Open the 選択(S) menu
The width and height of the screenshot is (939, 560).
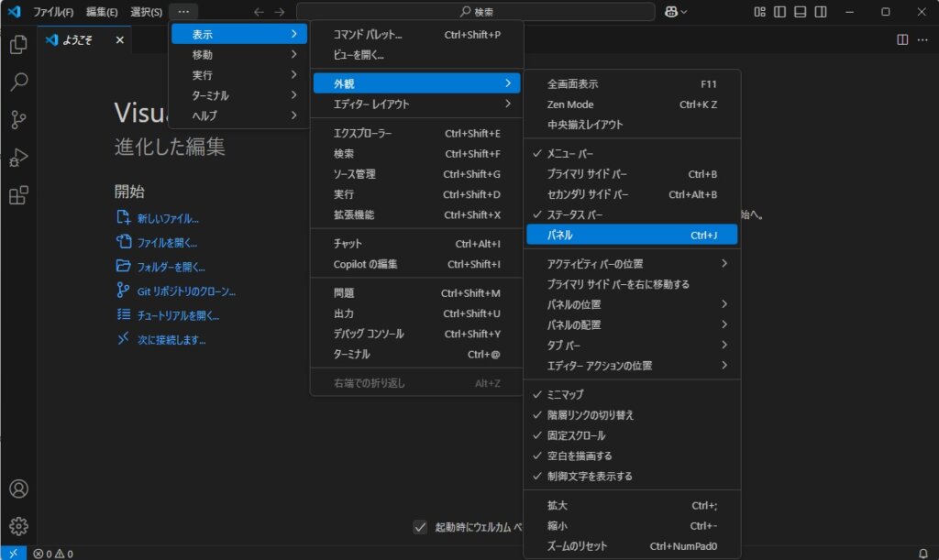[146, 12]
